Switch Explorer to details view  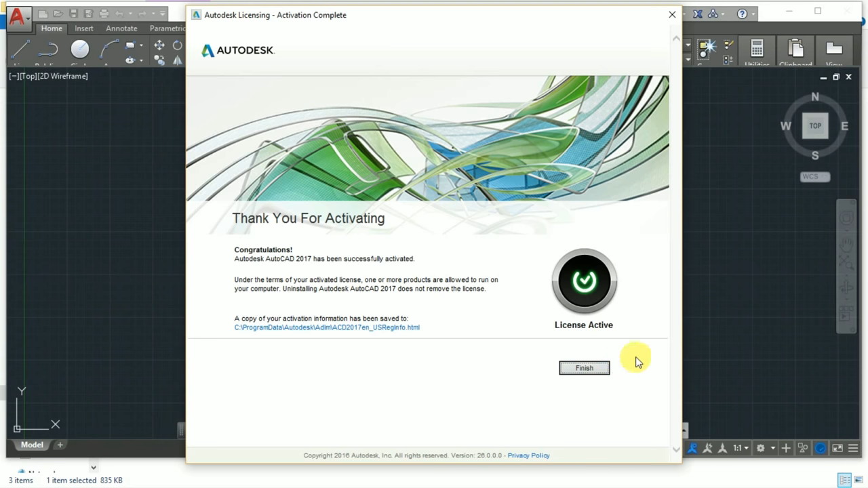pos(844,480)
